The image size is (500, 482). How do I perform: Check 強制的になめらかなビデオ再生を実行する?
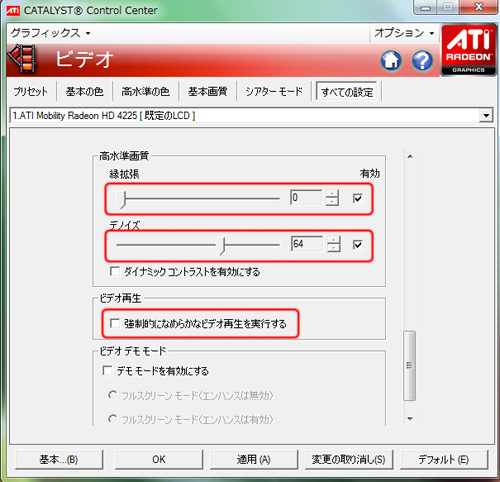point(115,323)
